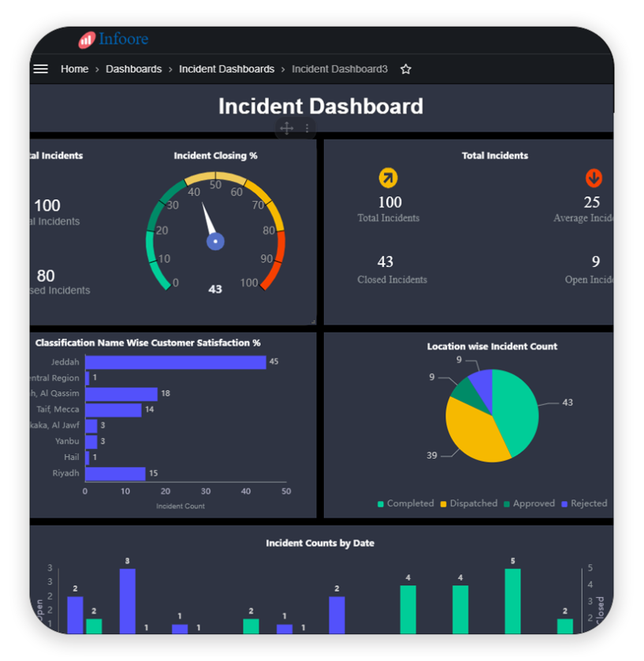Toggle the Approved legend item
Viewport: 644px width, 661px height.
[x=529, y=503]
